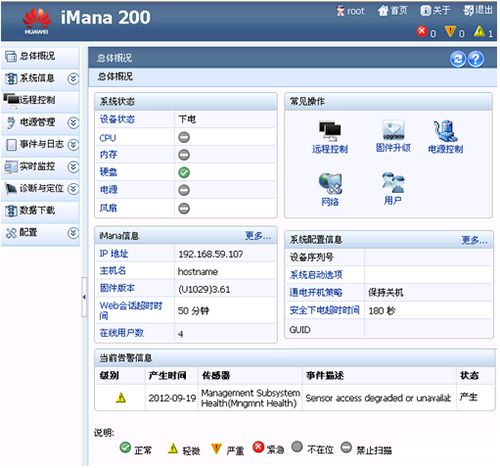The width and height of the screenshot is (500, 468).
Task: Open the 用户 users icon
Action: tap(393, 182)
